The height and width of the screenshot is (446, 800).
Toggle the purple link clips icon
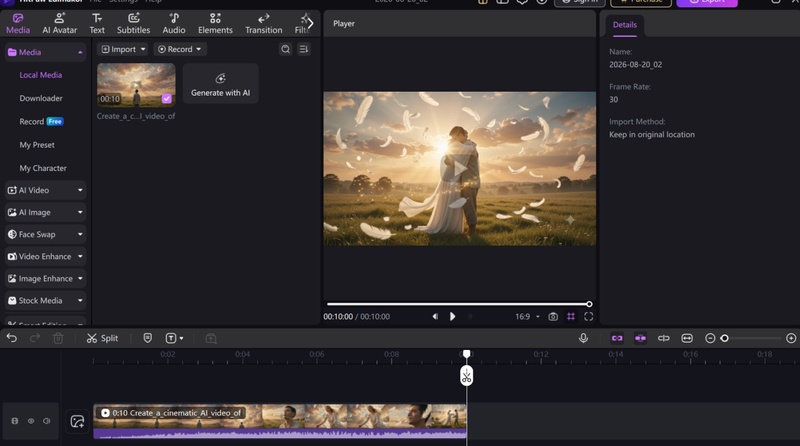pyautogui.click(x=617, y=338)
